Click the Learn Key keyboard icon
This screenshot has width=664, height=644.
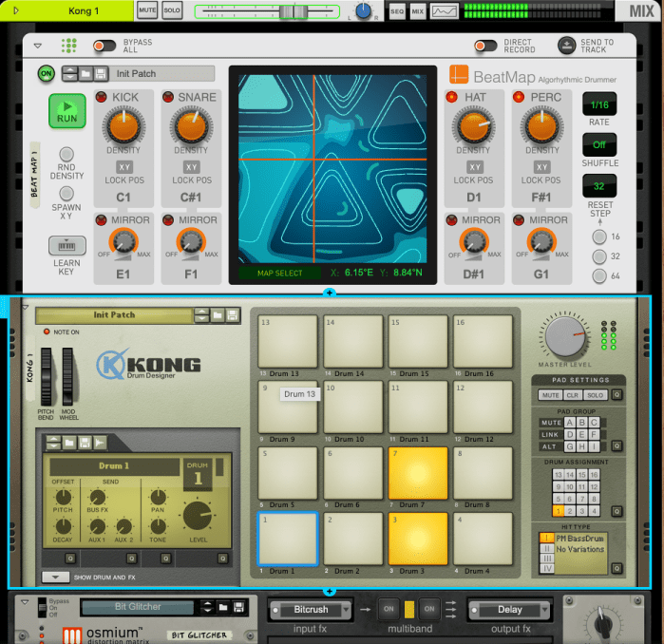(x=66, y=246)
